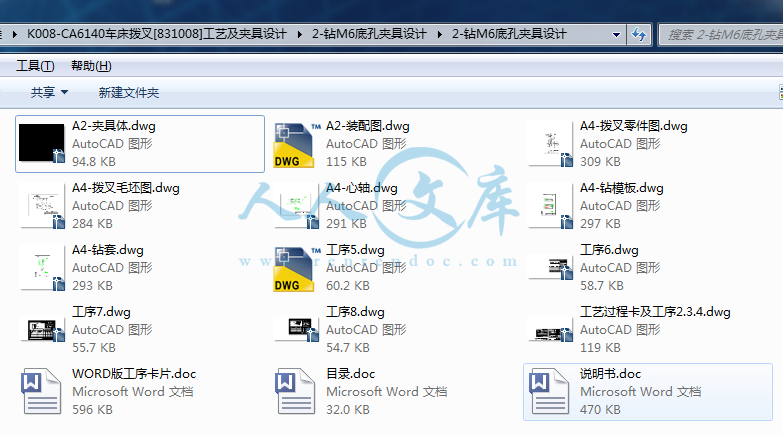
Task: Select the 工序8.dwg thumbnail icon
Action: pyautogui.click(x=297, y=330)
